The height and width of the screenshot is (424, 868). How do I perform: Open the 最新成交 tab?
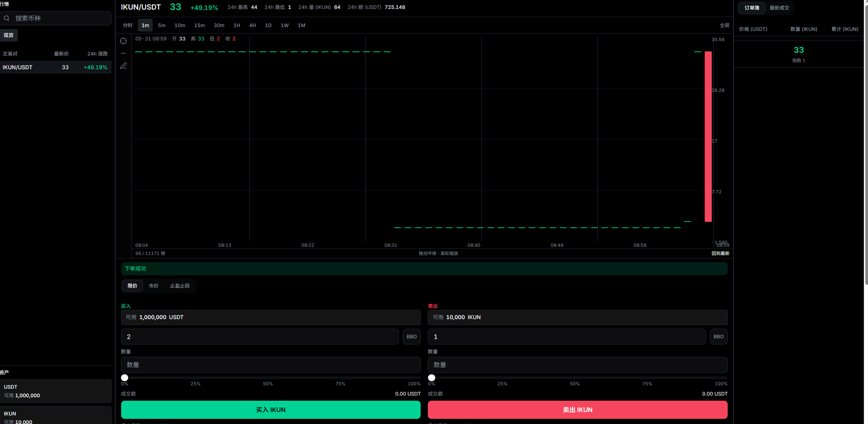[x=779, y=8]
